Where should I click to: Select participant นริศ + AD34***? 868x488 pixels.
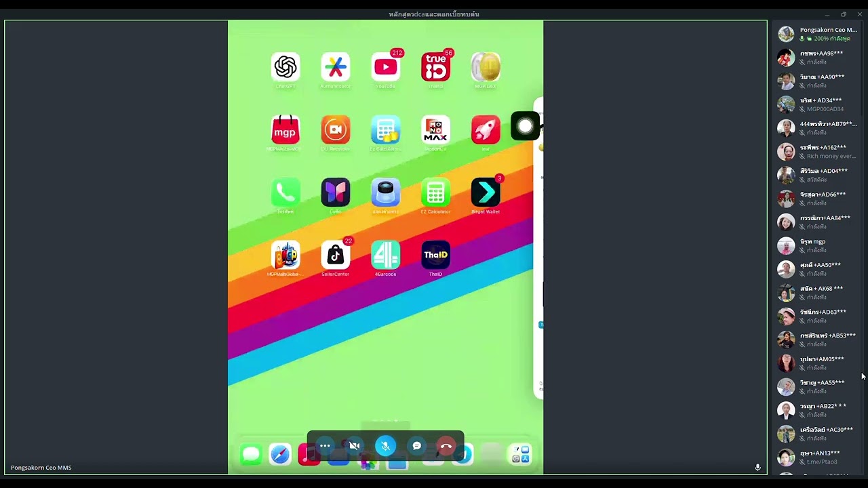(x=818, y=104)
